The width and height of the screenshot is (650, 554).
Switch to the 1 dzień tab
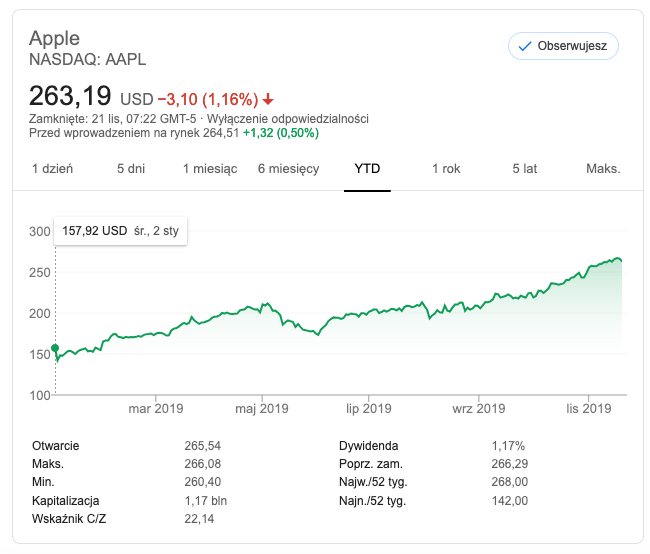point(53,169)
